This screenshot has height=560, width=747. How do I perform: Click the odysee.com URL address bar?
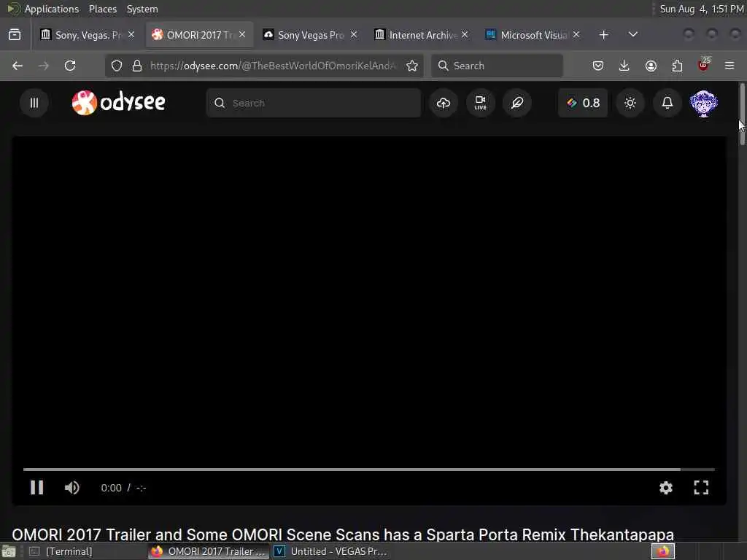click(x=274, y=66)
